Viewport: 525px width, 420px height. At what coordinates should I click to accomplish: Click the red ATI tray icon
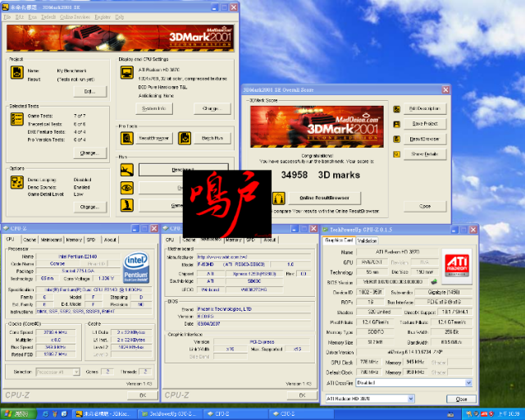coord(483,414)
